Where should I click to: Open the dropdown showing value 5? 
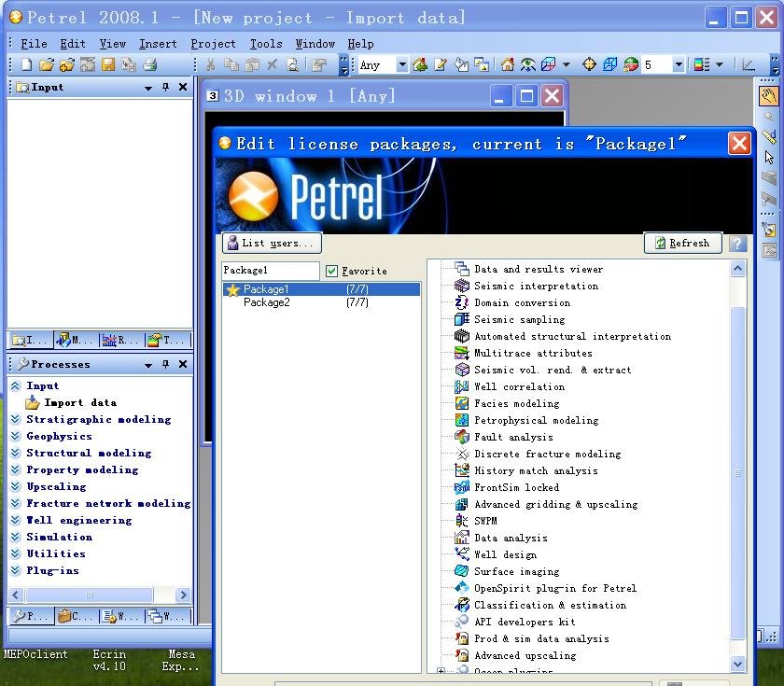point(679,64)
